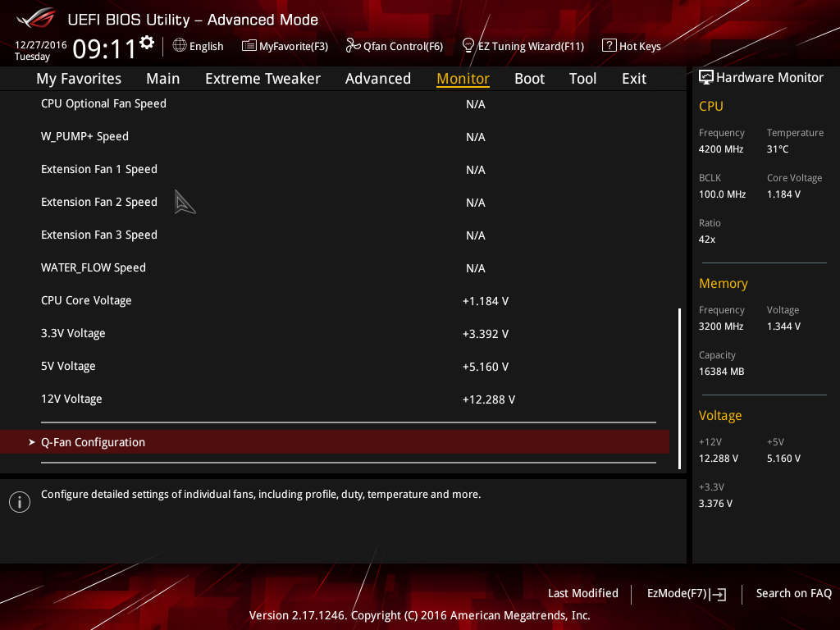The width and height of the screenshot is (840, 630).
Task: Click the 42x ratio value
Action: (x=706, y=240)
